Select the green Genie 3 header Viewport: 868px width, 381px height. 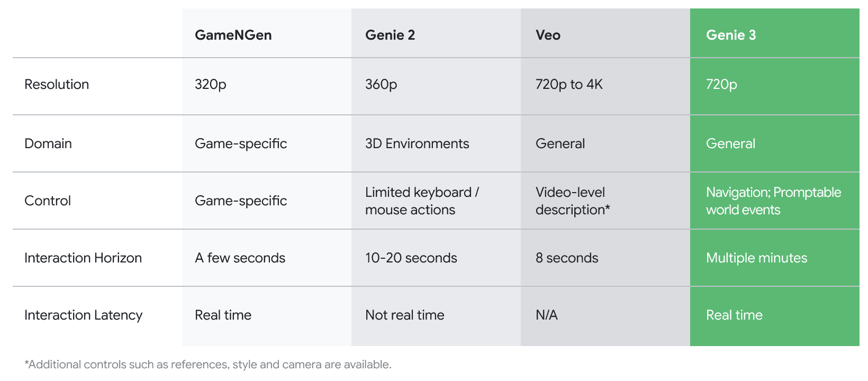pos(731,35)
